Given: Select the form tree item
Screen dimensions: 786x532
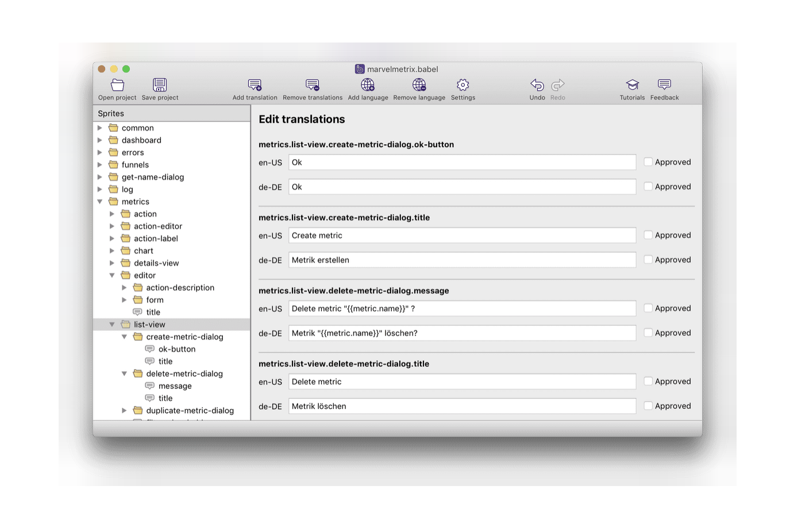Looking at the screenshot, I should coord(172,300).
